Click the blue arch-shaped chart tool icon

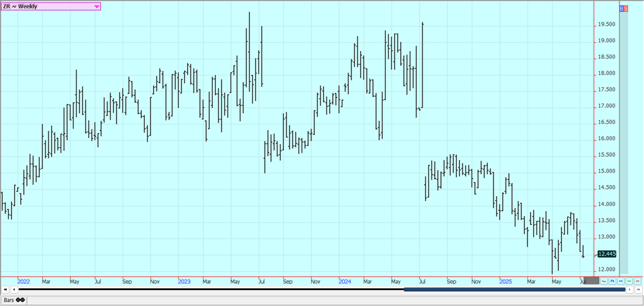612,281
